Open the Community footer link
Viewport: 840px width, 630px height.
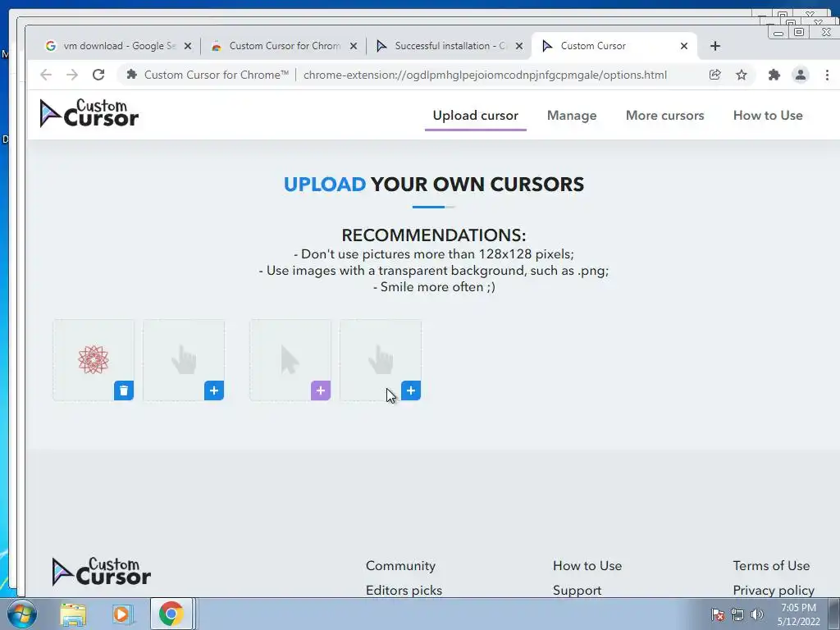400,566
